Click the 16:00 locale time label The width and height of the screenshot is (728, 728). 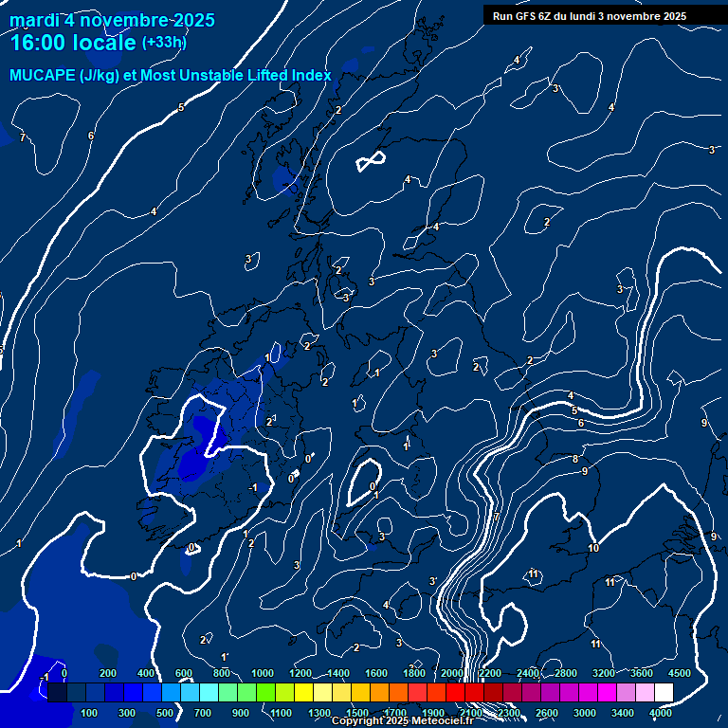point(72,43)
